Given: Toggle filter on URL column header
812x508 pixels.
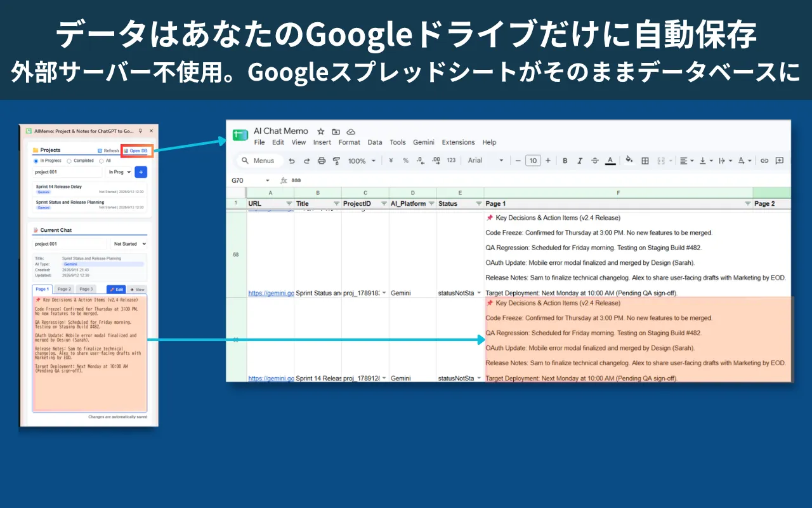Looking at the screenshot, I should (x=289, y=204).
